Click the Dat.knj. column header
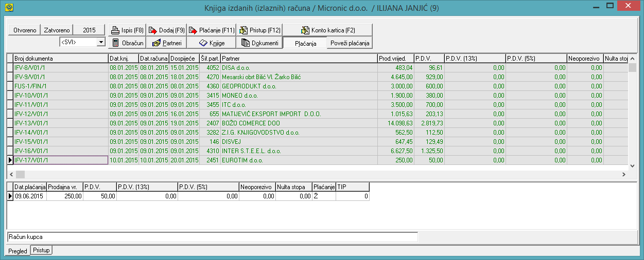644x260 pixels. (124, 59)
